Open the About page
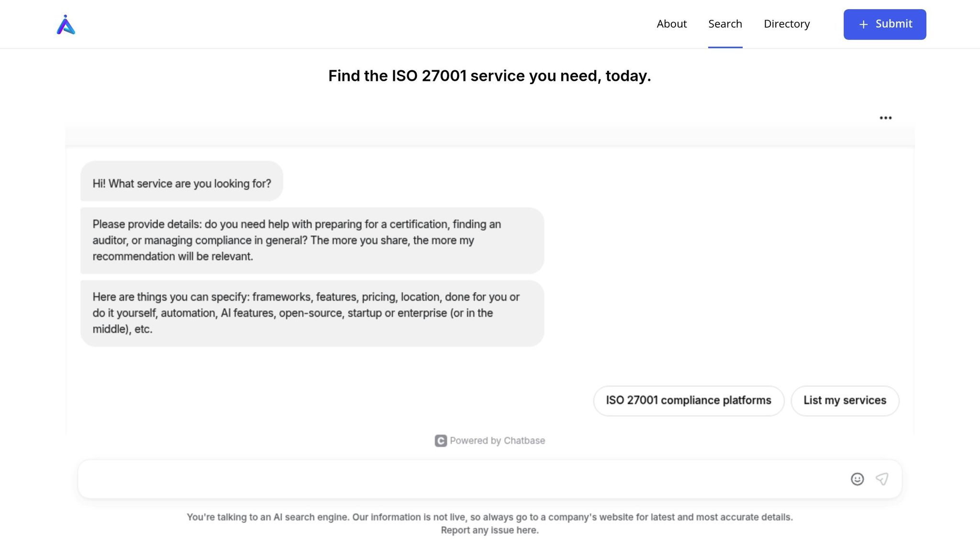980x551 pixels. tap(671, 24)
